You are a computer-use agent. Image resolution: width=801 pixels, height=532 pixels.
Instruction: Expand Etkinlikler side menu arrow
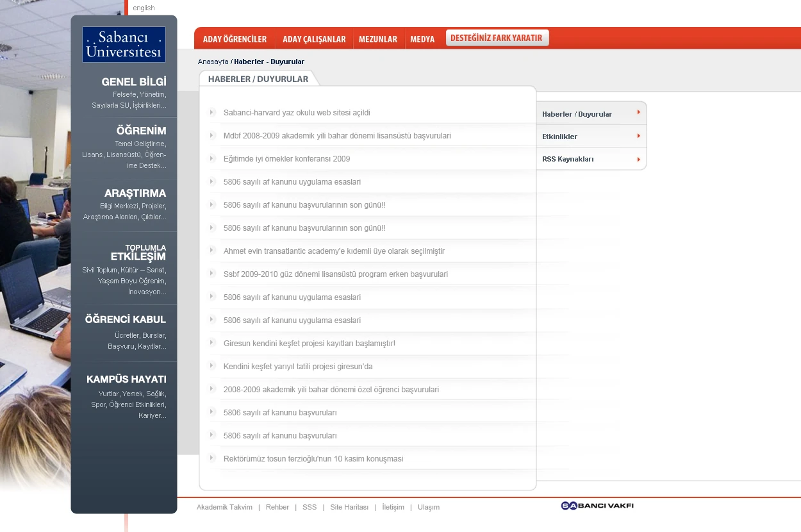(x=638, y=136)
